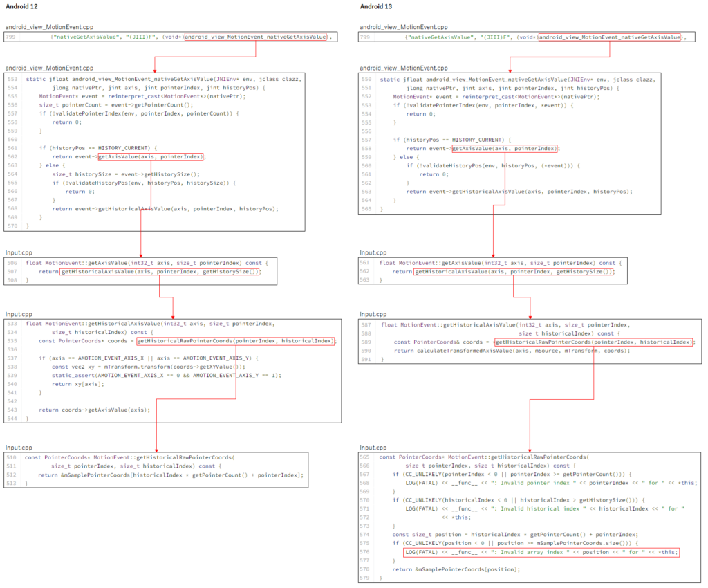This screenshot has height=588, width=708.
Task: Click the static_assert line 539
Action: tap(167, 376)
